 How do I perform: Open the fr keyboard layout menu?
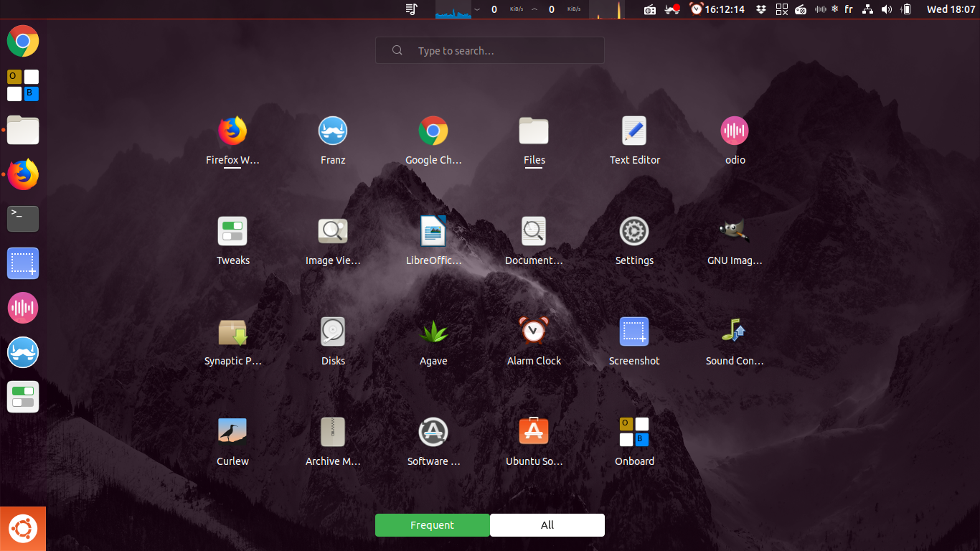(849, 9)
